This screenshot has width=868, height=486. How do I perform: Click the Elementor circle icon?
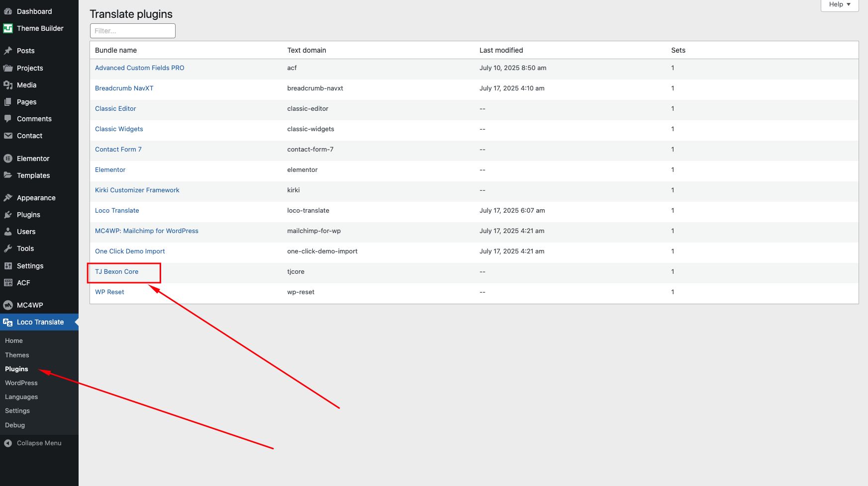click(x=8, y=159)
